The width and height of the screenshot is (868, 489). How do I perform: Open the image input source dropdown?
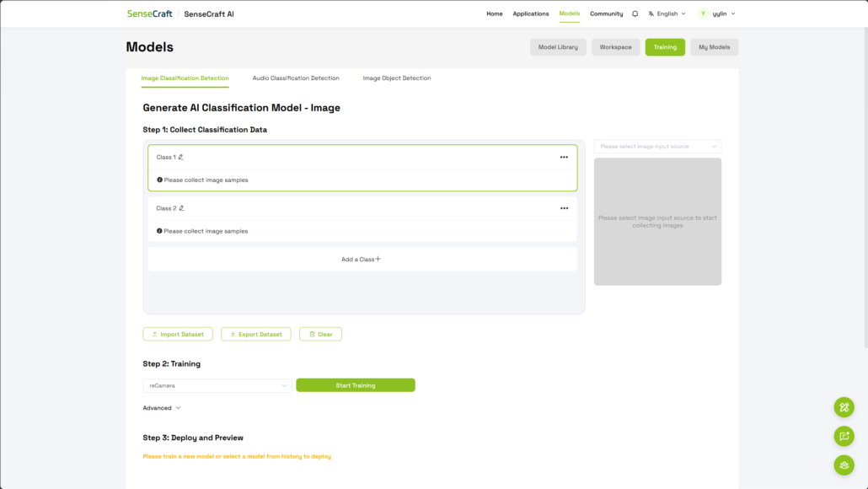(x=657, y=146)
